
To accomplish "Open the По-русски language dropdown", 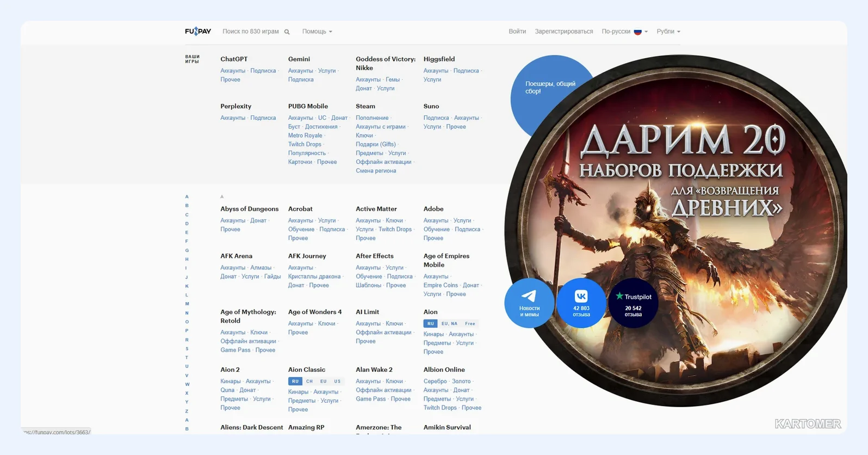I will coord(625,32).
